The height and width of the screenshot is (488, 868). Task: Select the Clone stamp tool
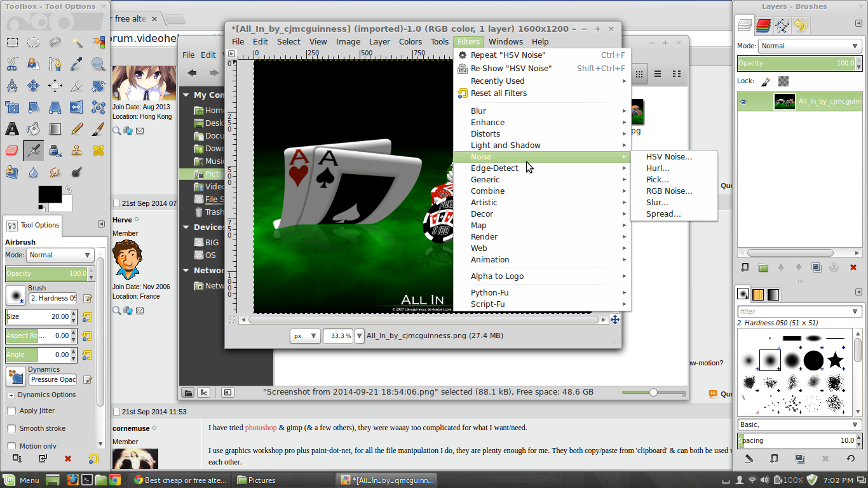[x=77, y=151]
